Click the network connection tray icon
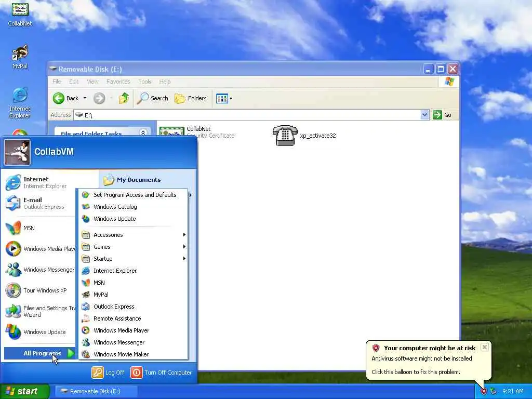This screenshot has width=532, height=399. pos(494,392)
